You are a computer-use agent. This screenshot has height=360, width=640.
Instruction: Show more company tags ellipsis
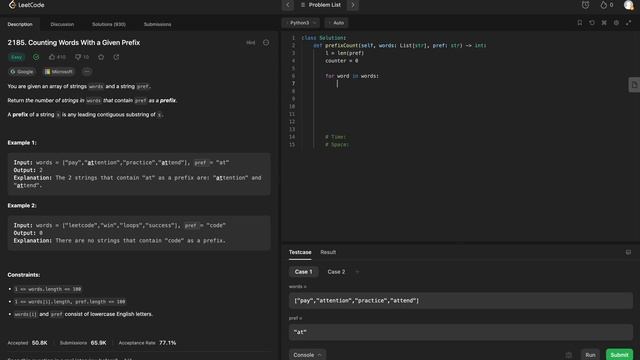(87, 71)
